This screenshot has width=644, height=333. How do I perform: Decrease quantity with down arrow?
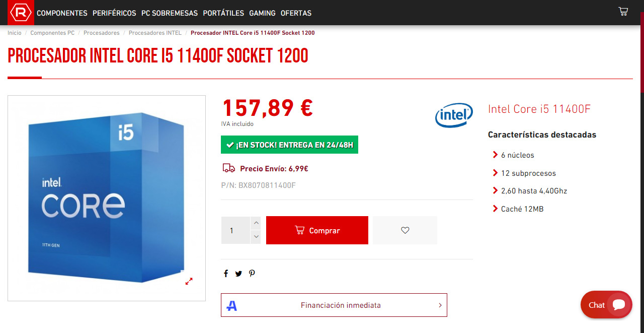256,237
